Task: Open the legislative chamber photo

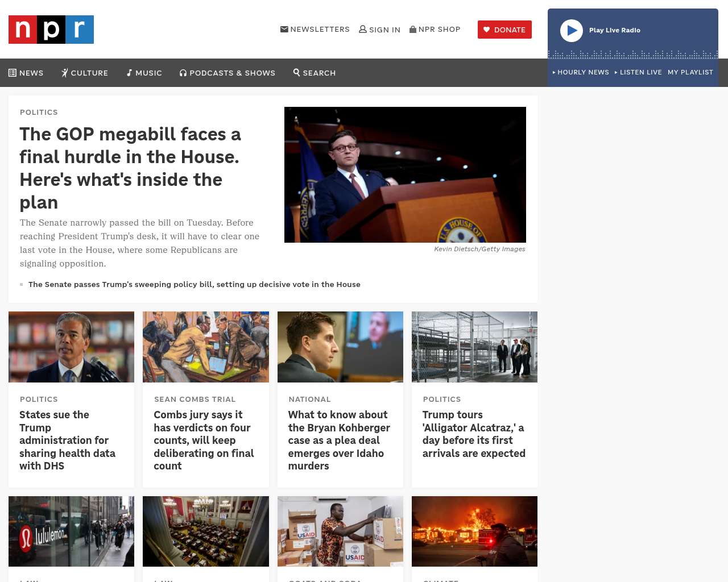Action: [206, 531]
